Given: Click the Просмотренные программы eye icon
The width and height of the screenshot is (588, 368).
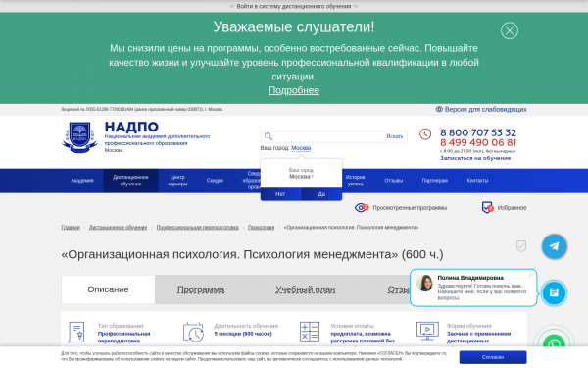Looking at the screenshot, I should click(x=362, y=208).
